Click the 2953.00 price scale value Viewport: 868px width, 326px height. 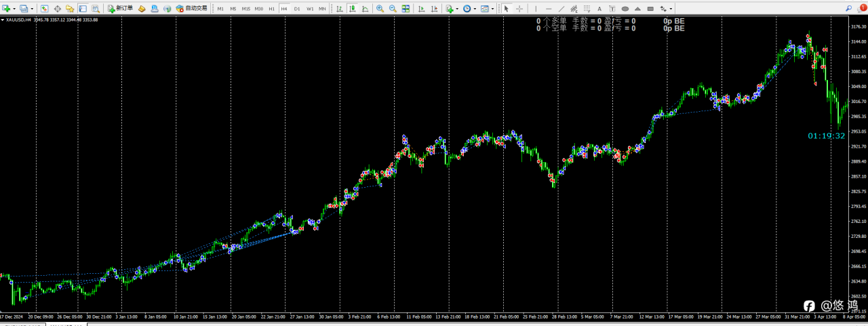pyautogui.click(x=859, y=131)
